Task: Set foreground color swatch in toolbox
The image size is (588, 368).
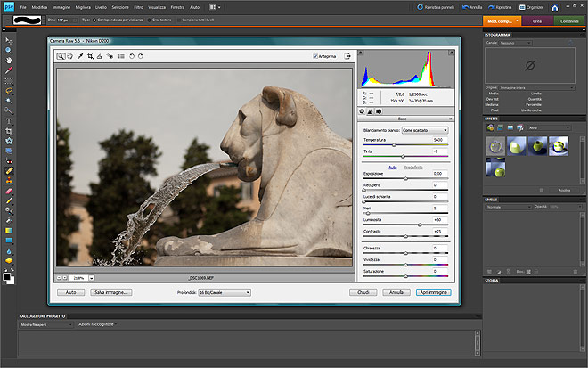Action: (x=7, y=277)
